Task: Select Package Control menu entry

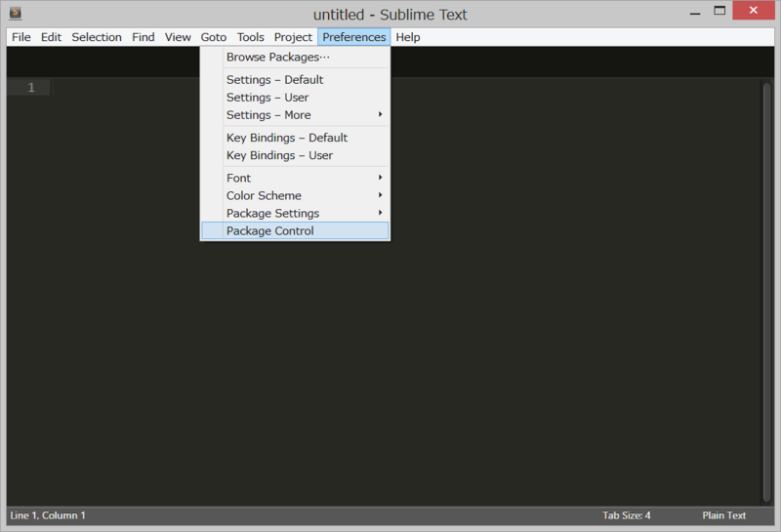Action: click(295, 230)
